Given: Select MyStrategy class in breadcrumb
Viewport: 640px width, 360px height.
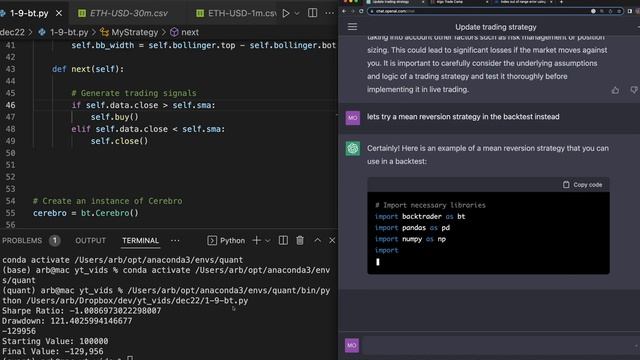Looking at the screenshot, I should pos(129,32).
